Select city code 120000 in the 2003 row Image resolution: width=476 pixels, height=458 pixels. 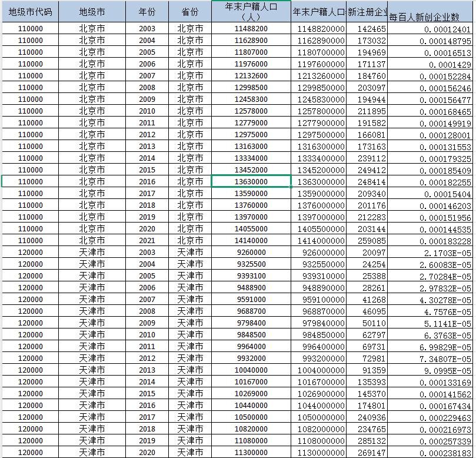[x=31, y=253]
